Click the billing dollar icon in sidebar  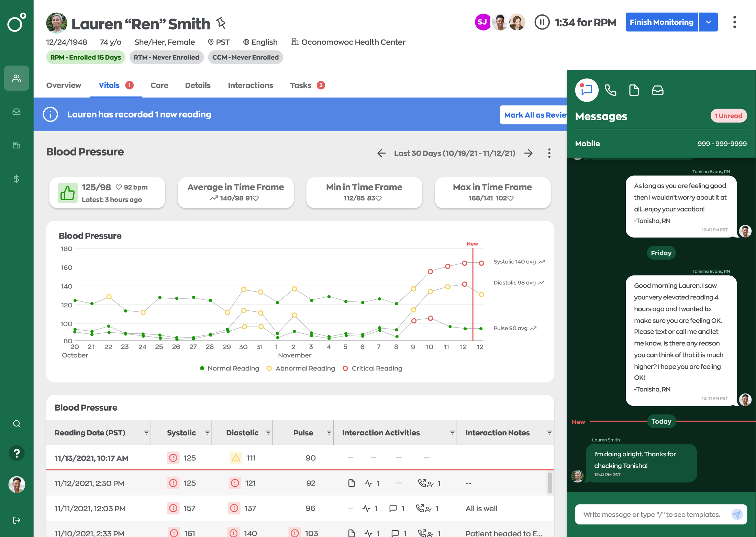tap(16, 179)
